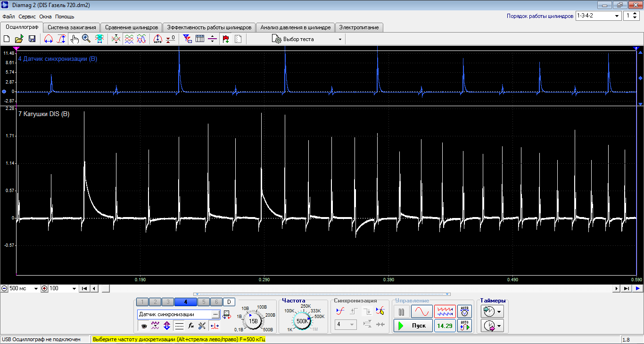Open the filter settings funnel icon
This screenshot has height=344, width=644.
[x=187, y=39]
